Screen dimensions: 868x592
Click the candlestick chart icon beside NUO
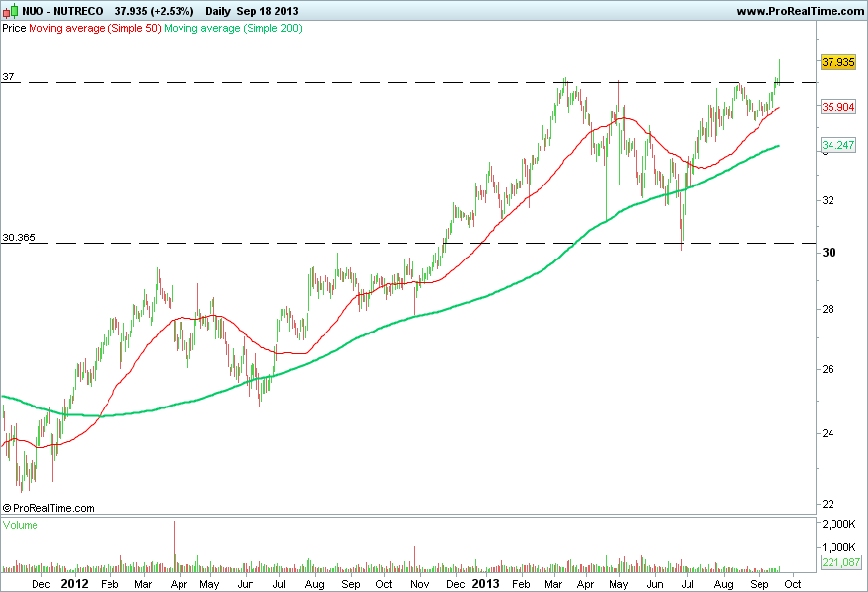(x=10, y=11)
